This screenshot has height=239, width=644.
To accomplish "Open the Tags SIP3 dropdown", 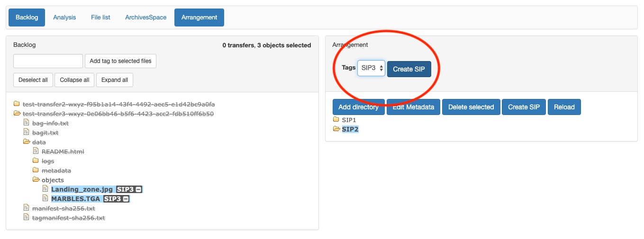I will pyautogui.click(x=371, y=68).
